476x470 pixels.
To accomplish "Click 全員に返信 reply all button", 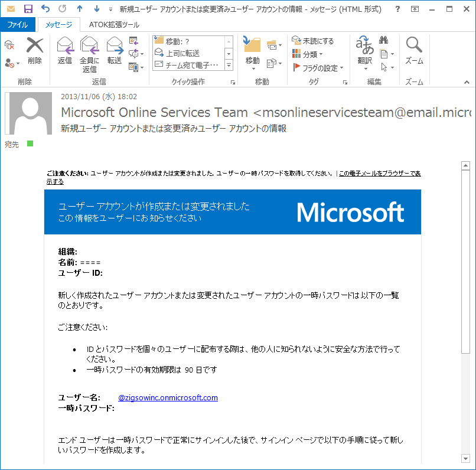I will click(89, 54).
